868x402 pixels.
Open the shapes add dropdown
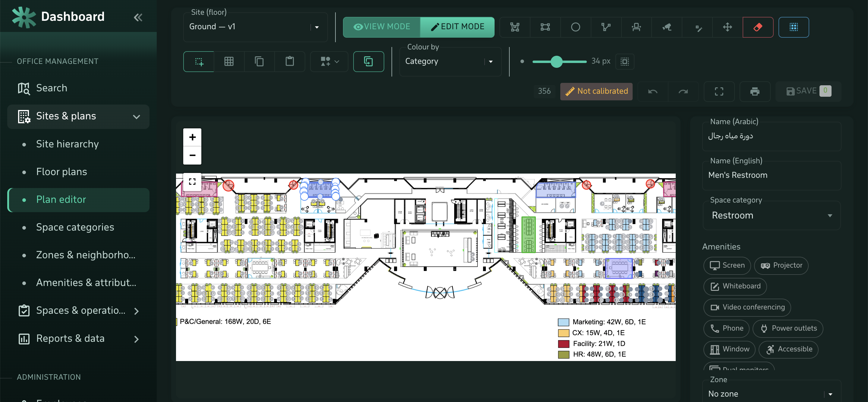[329, 61]
